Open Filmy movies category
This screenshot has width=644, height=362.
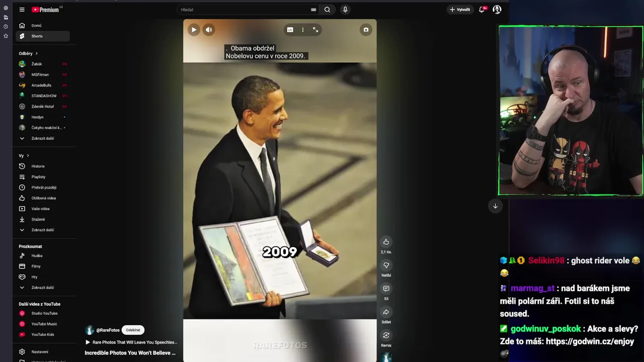[x=43, y=266]
